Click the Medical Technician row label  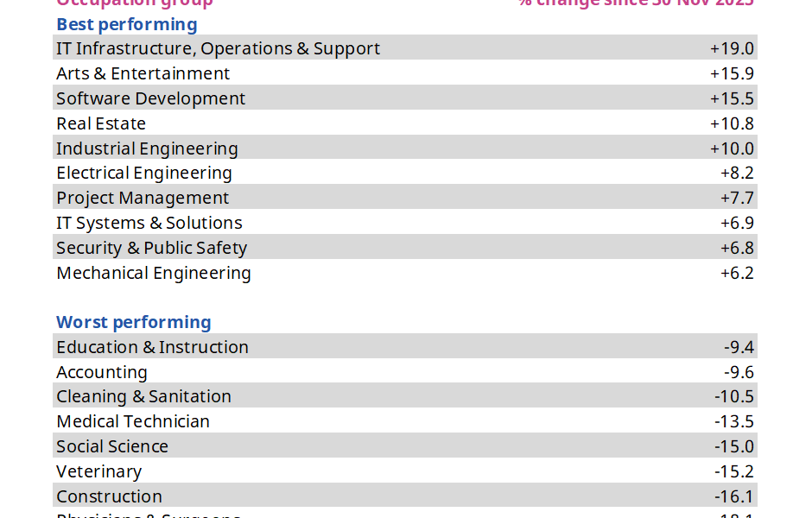132,421
